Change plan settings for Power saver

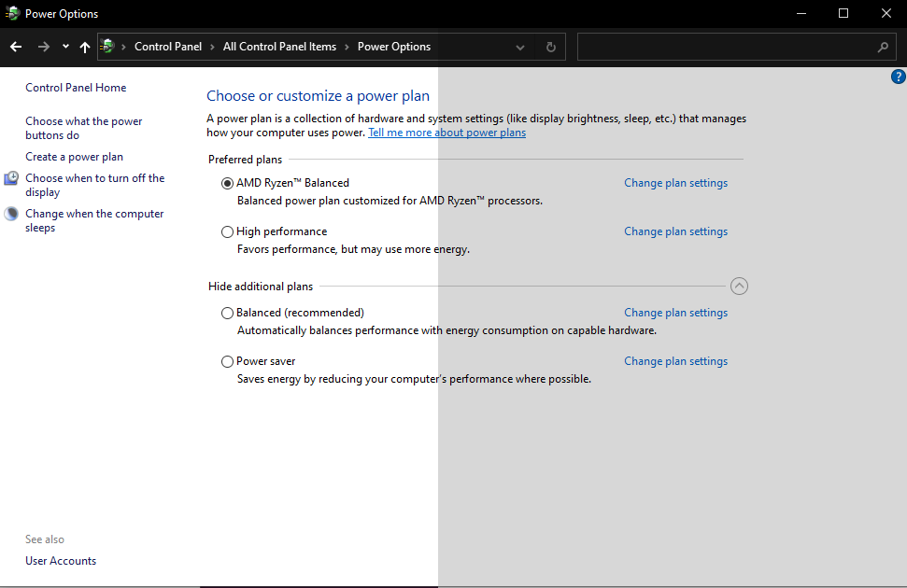(675, 361)
